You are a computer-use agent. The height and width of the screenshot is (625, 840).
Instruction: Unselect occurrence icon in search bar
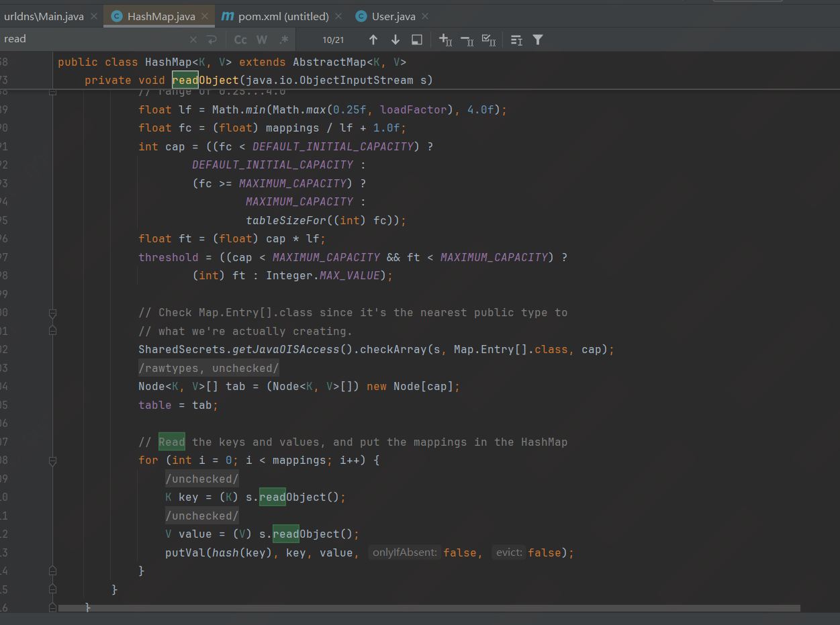click(467, 40)
